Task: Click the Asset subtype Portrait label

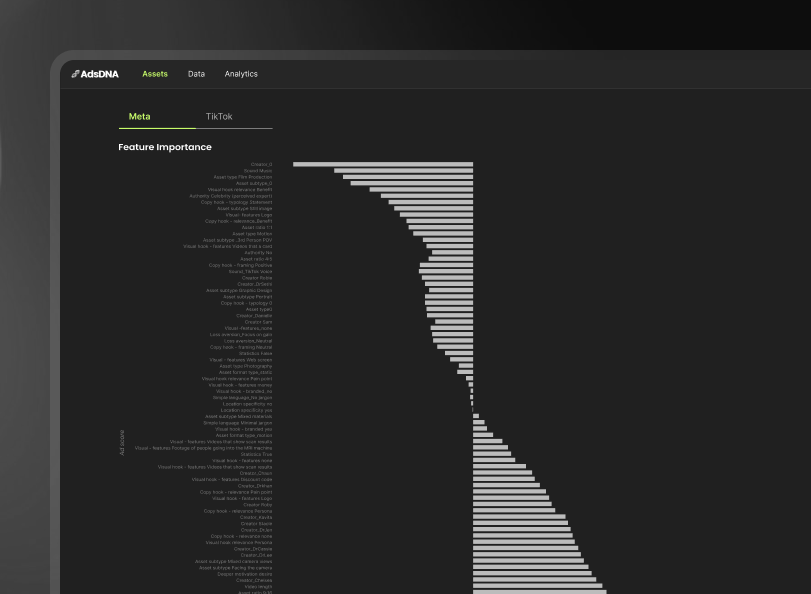Action: 247,297
